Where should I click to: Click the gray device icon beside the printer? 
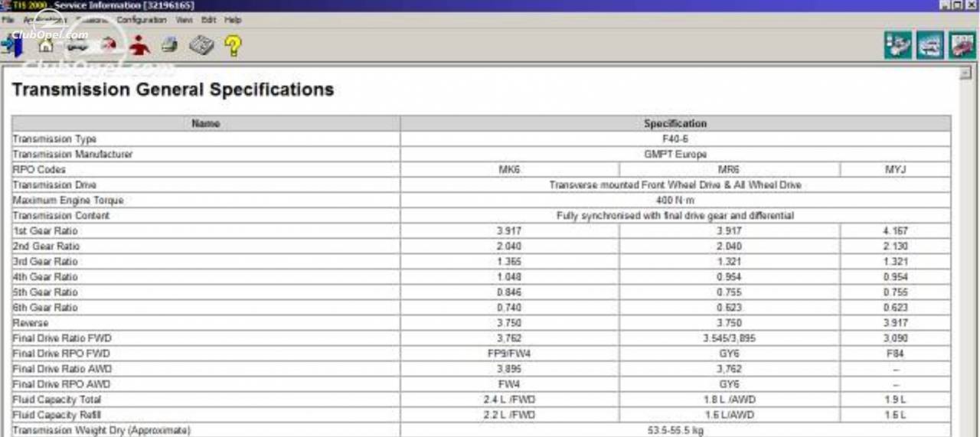(201, 46)
